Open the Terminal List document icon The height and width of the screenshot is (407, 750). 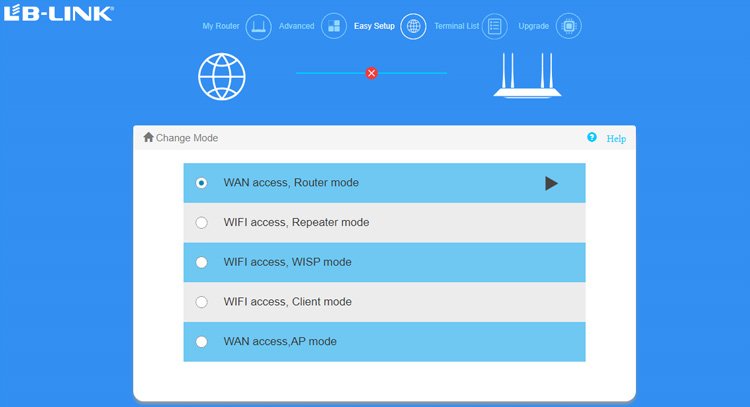495,26
